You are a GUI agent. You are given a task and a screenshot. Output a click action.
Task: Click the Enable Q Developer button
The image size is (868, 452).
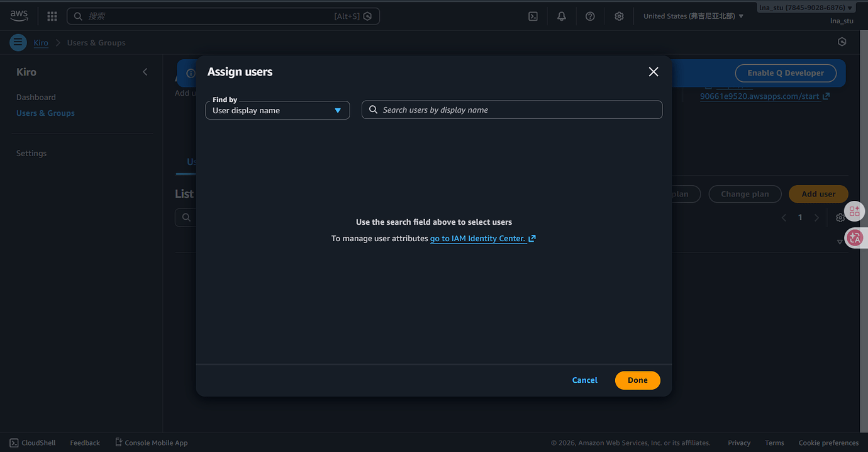click(x=786, y=73)
